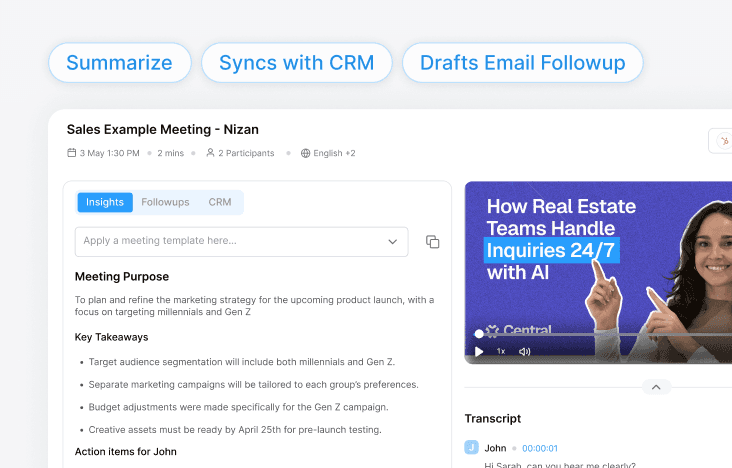The image size is (732, 468).
Task: Click the 'Target audience segmentation' bullet
Action: [x=242, y=362]
